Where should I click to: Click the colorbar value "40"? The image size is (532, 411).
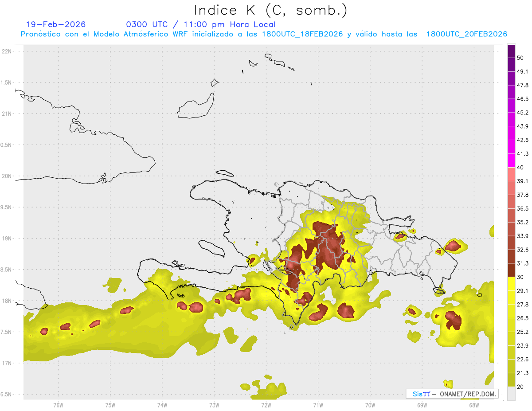520,168
